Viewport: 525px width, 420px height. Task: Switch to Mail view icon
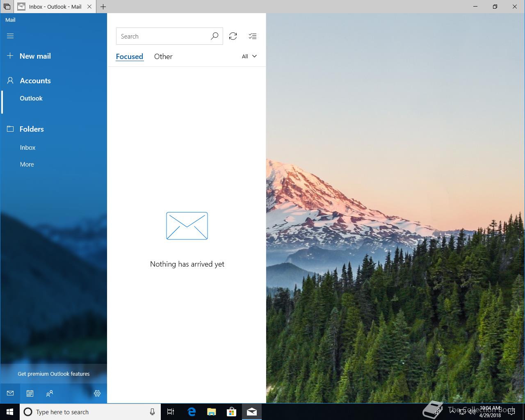pyautogui.click(x=10, y=393)
